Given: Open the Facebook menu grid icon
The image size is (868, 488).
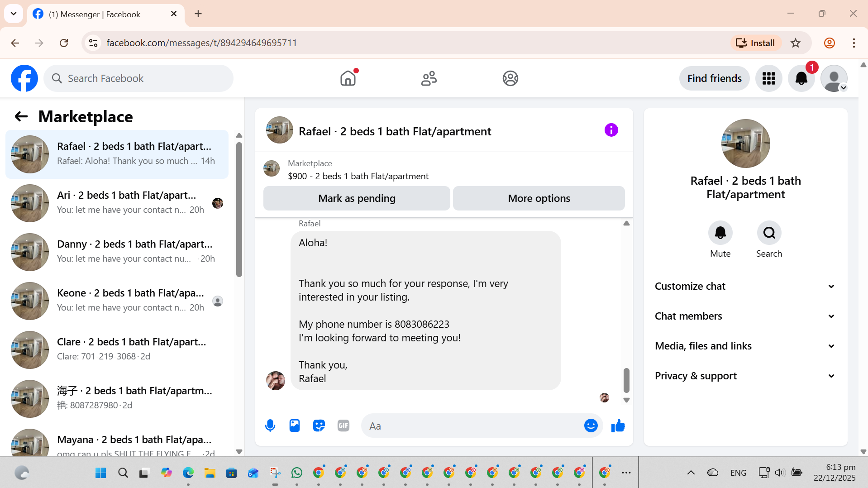Looking at the screenshot, I should tap(768, 78).
